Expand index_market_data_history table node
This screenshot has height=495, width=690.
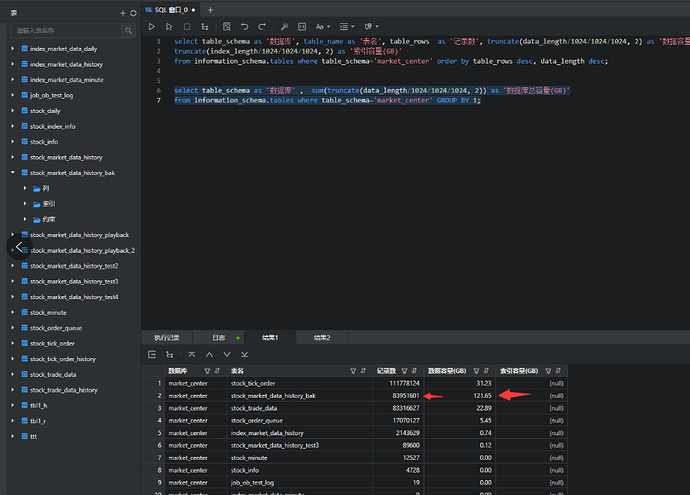pos(13,64)
